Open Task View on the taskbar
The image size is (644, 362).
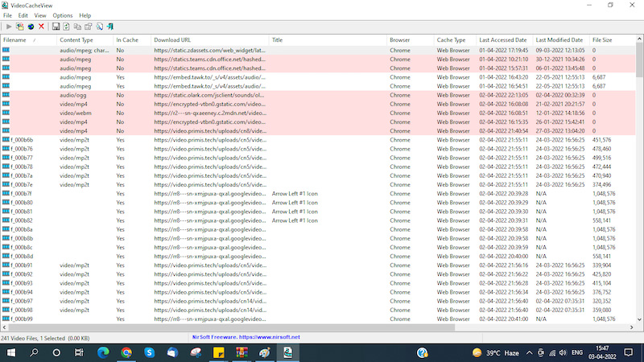pyautogui.click(x=79, y=353)
